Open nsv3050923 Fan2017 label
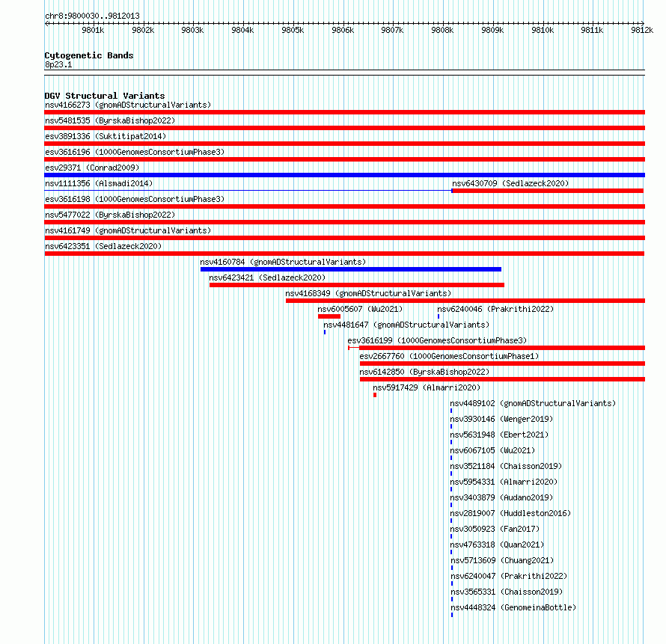666x644 pixels. [495, 529]
